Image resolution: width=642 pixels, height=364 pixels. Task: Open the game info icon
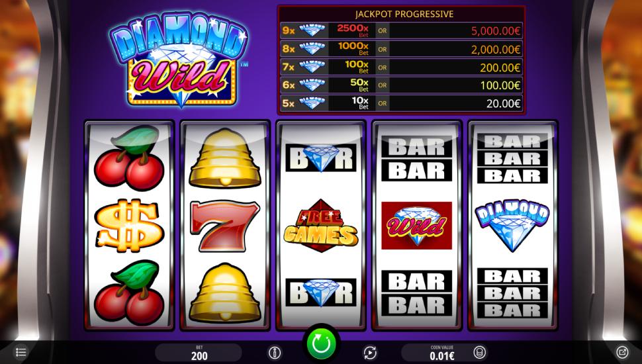pyautogui.click(x=275, y=353)
